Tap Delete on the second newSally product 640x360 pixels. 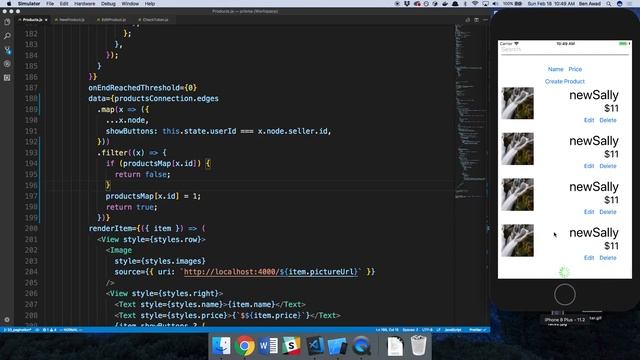(608, 166)
